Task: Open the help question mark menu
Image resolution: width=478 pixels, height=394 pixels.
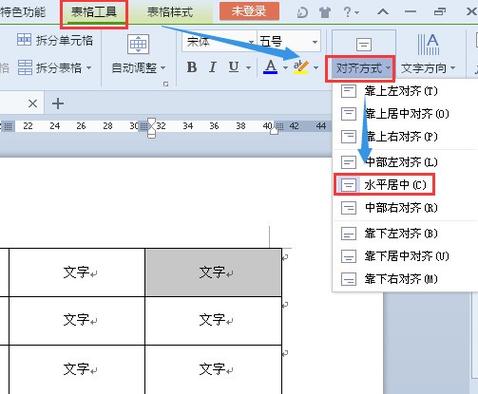Action: click(x=351, y=12)
